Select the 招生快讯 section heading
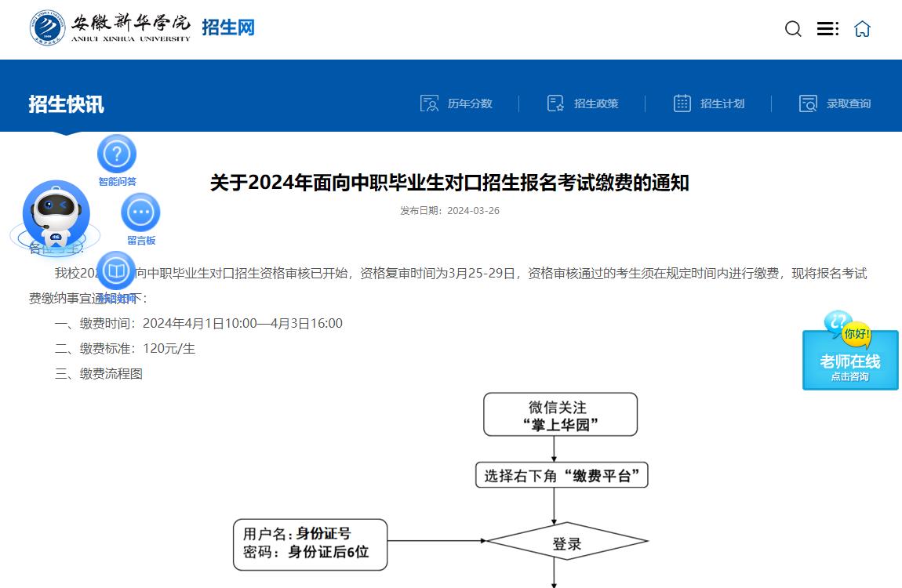902x588 pixels. [x=66, y=104]
